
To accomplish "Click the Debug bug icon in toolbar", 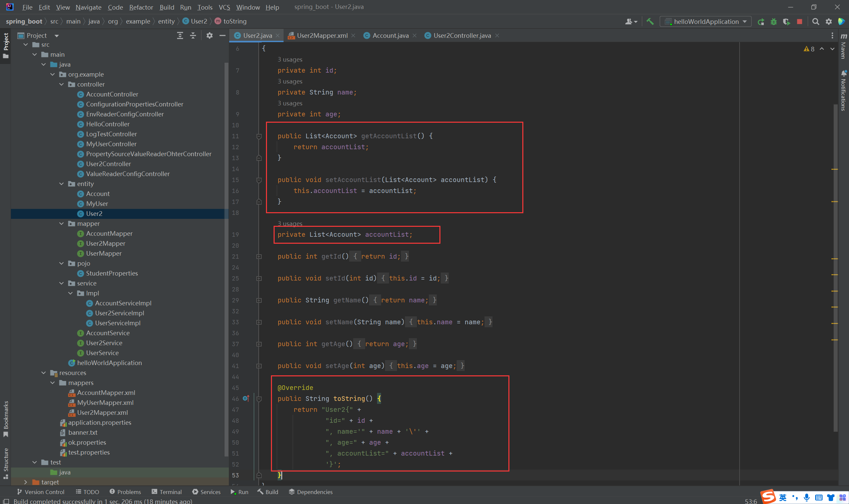I will pos(774,22).
